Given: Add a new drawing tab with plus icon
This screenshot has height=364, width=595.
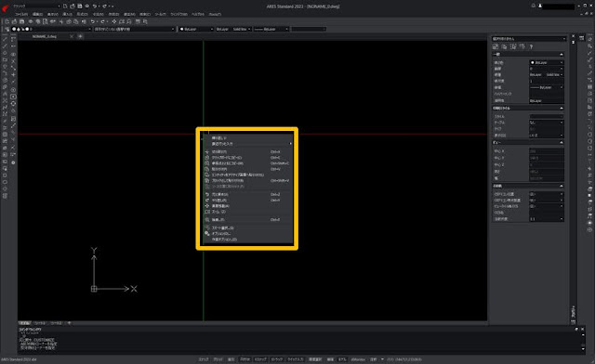Looking at the screenshot, I should point(80,36).
